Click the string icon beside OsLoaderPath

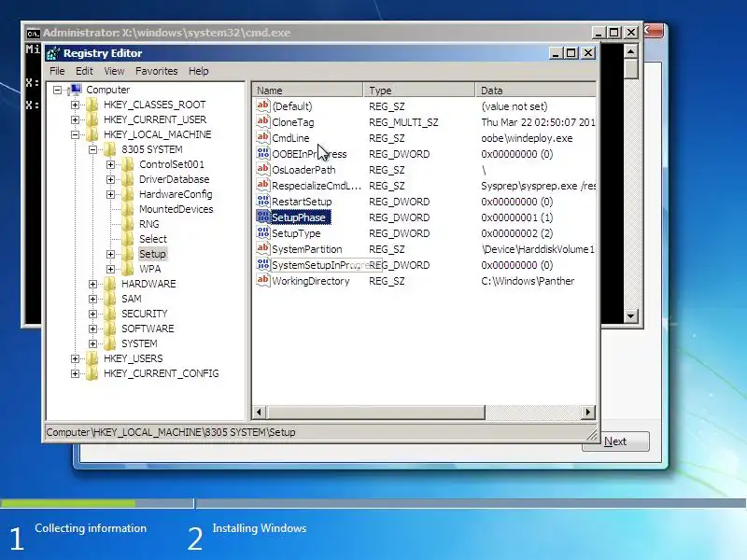[263, 170]
